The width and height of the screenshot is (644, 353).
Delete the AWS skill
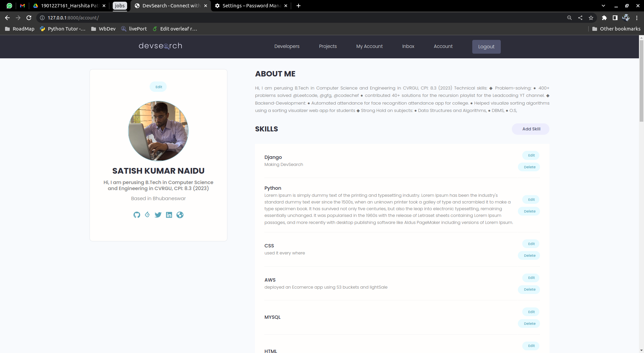[x=529, y=289]
